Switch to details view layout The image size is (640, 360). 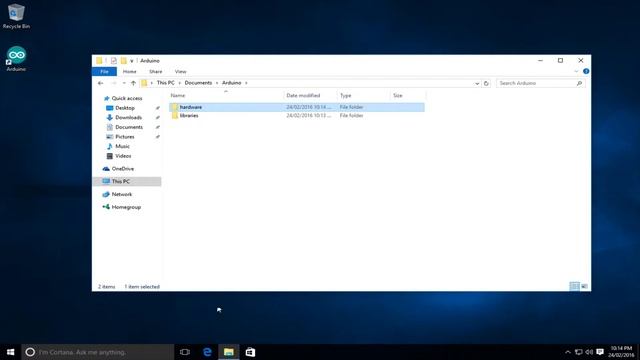574,287
